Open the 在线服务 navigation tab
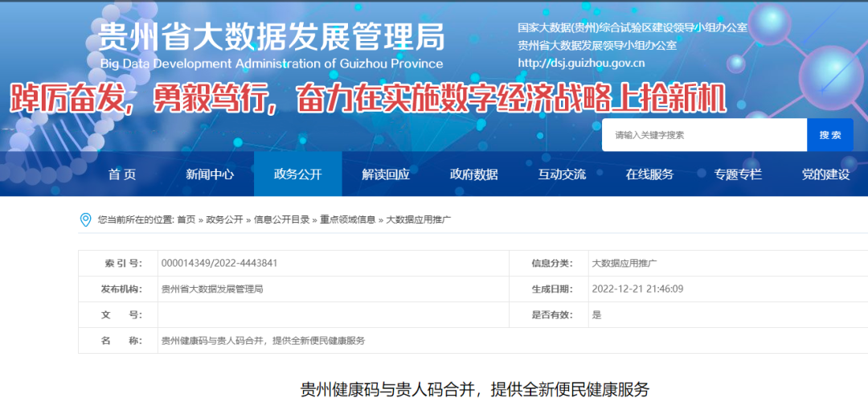The image size is (868, 406). coord(650,174)
